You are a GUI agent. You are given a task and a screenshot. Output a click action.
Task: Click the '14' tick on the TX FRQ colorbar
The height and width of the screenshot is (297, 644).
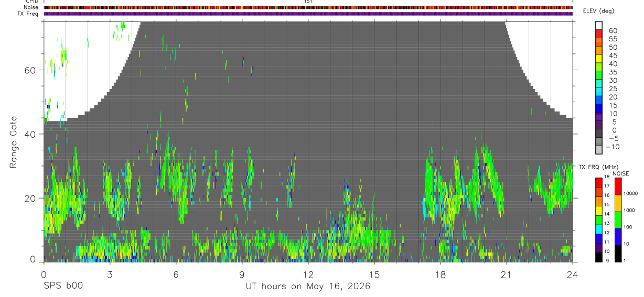click(607, 214)
